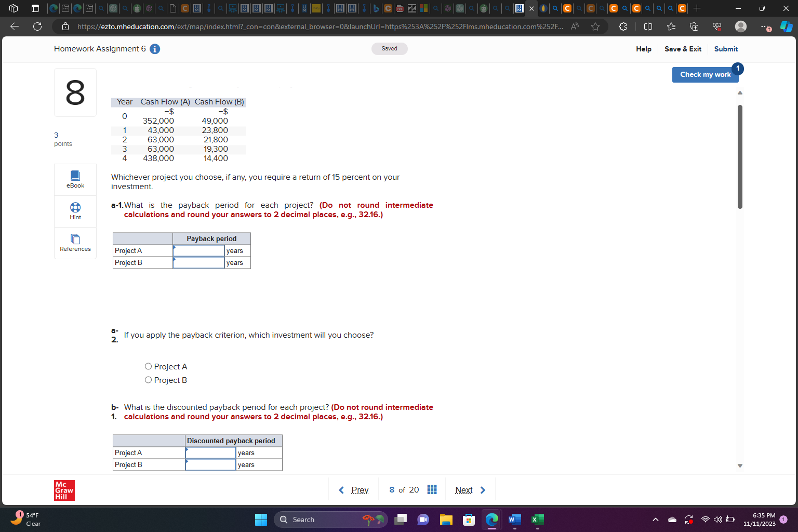Image resolution: width=798 pixels, height=532 pixels.
Task: Open Microsoft Word from taskbar
Action: 514,520
